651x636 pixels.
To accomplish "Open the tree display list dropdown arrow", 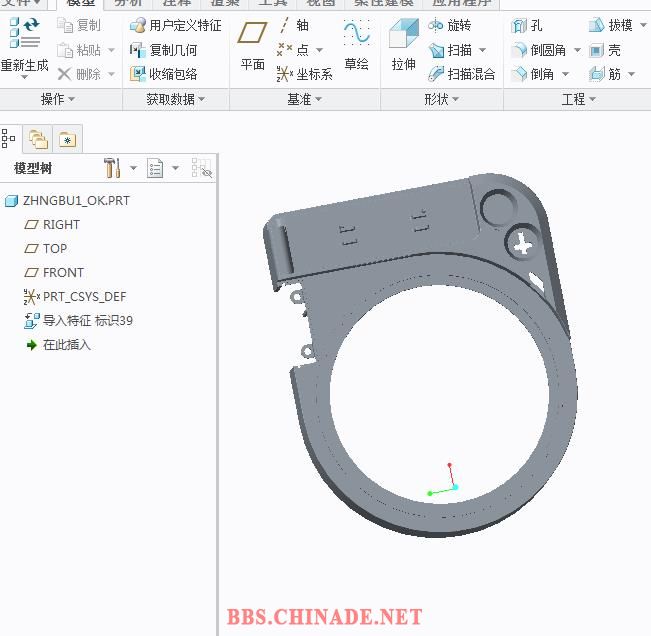I will click(175, 168).
